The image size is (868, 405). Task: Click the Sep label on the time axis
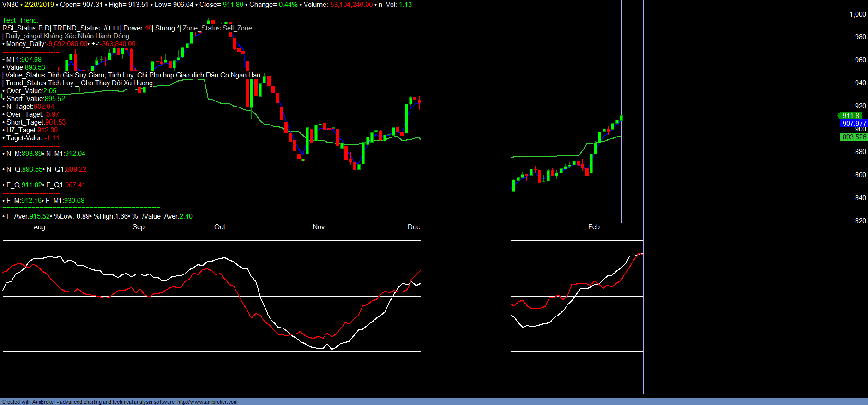coord(139,227)
